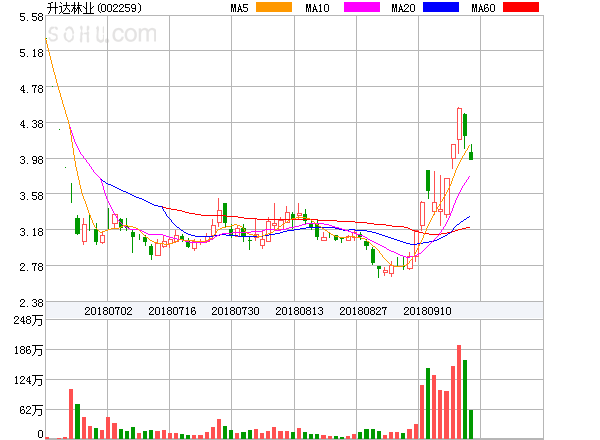Screen dimensions: 600x440
Task: Click the 20180910 date label
Action: click(427, 311)
